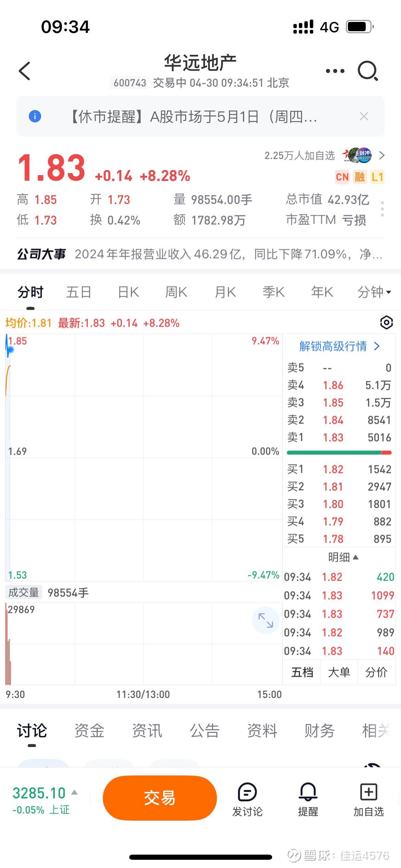The height and width of the screenshot is (868, 401).
Task: Select the 分时 chart tab
Action: [31, 292]
